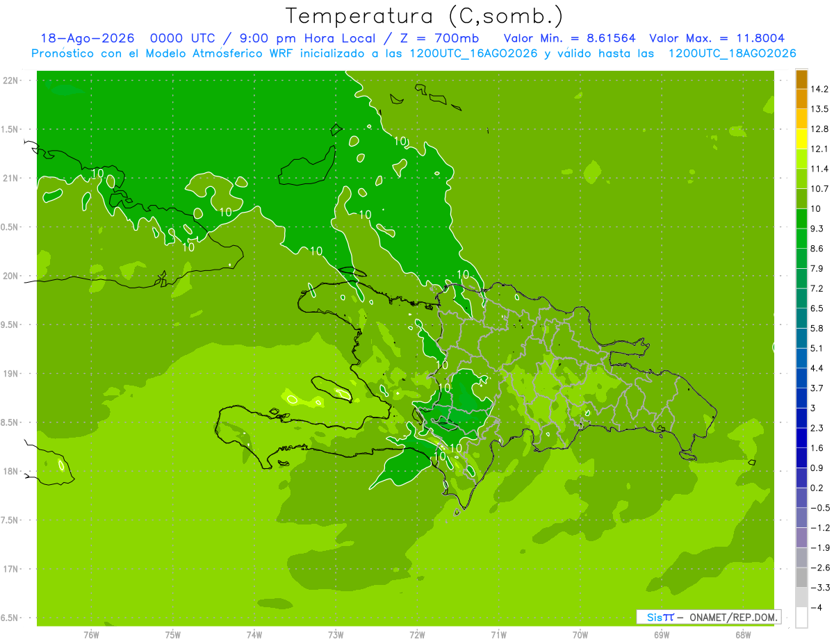Click the colorbar label "2.3"
This screenshot has width=834, height=644.
coord(817,428)
